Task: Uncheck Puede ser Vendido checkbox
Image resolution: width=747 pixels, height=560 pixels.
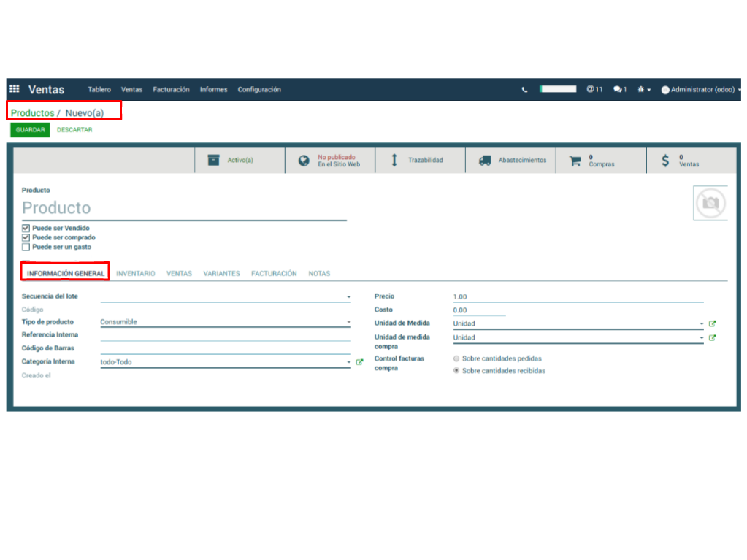Action: coord(26,228)
